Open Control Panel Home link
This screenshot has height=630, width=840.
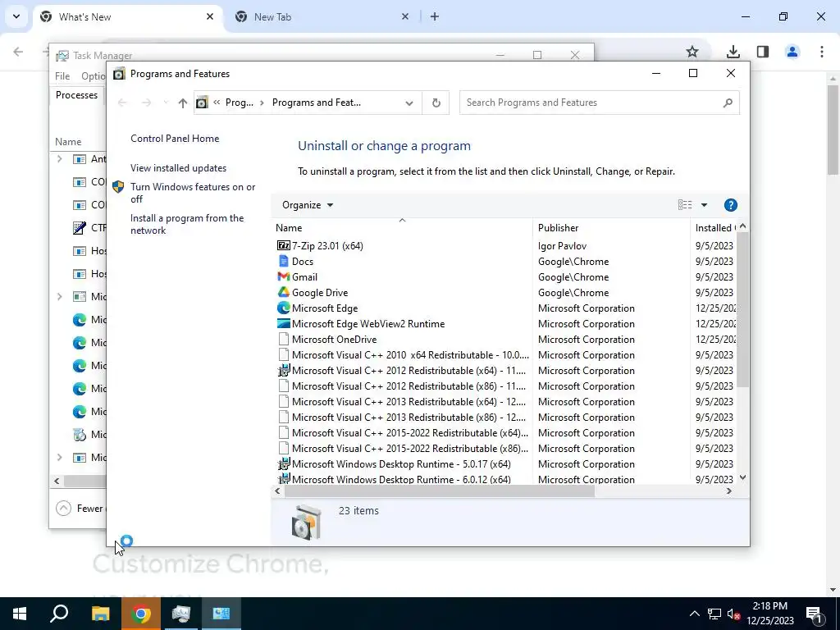tap(175, 139)
